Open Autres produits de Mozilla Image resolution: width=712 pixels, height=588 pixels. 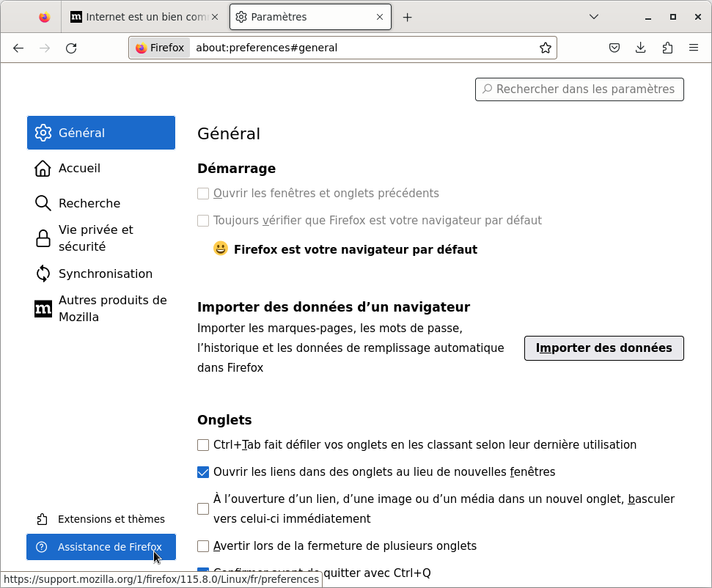coord(100,309)
